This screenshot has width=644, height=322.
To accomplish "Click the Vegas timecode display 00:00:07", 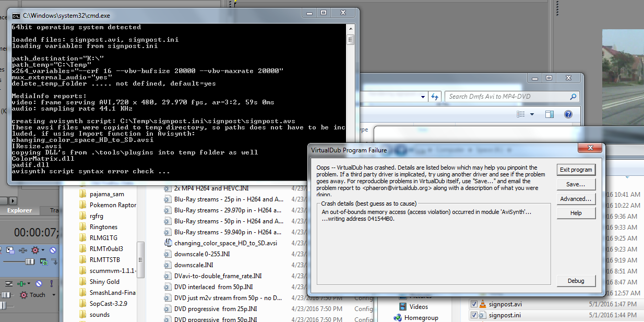I will coord(37,232).
